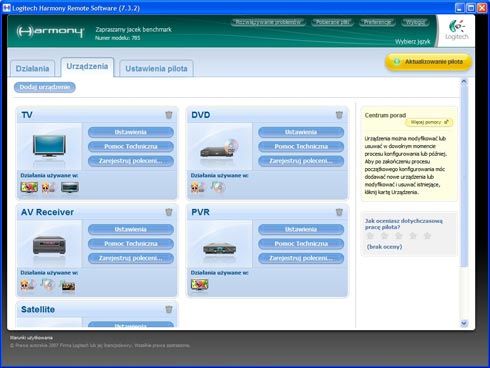The image size is (490, 368).
Task: Click the movie faces activity icon in TV card
Action: point(48,187)
